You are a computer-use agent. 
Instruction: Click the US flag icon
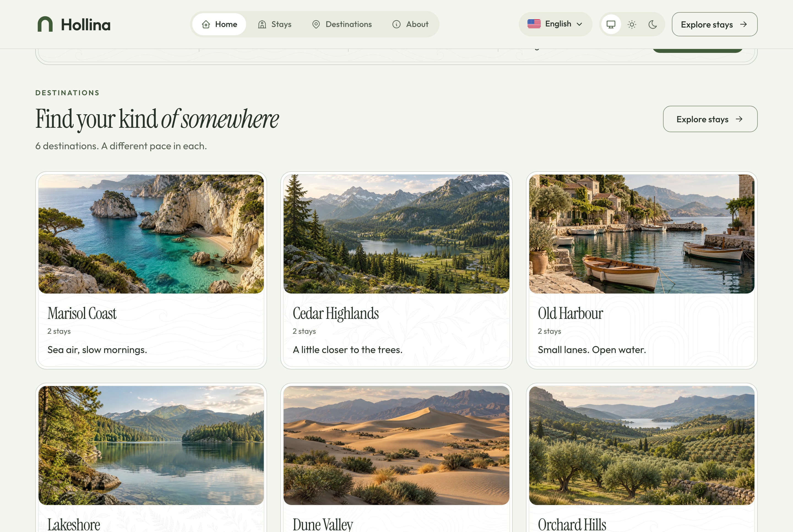[x=534, y=24]
